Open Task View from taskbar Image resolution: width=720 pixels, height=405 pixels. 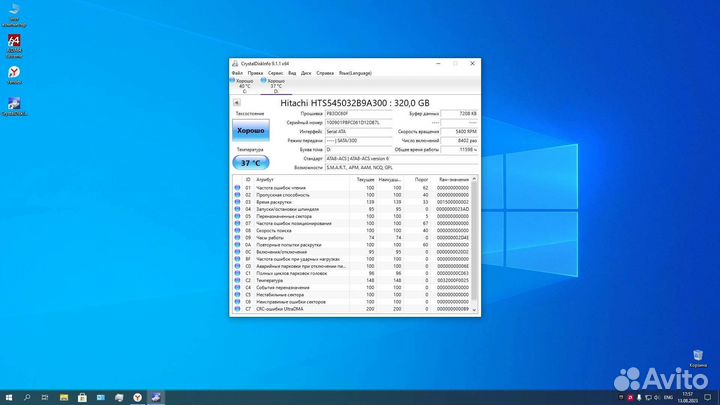click(45, 398)
